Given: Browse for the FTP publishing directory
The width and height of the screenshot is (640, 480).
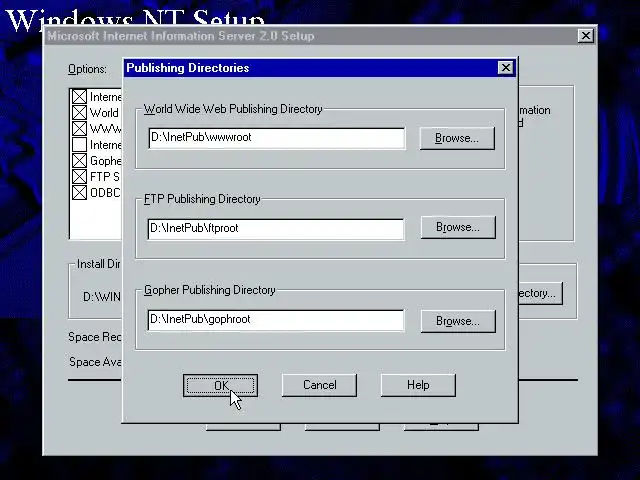Looking at the screenshot, I should (x=458, y=227).
